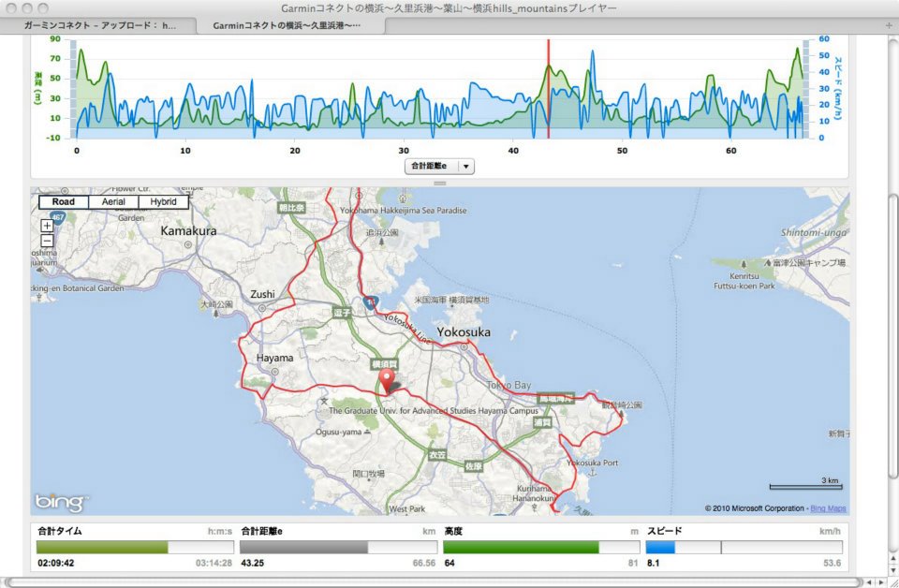The width and height of the screenshot is (899, 588).
Task: Switch the map to Hybrid view
Action: [x=163, y=201]
